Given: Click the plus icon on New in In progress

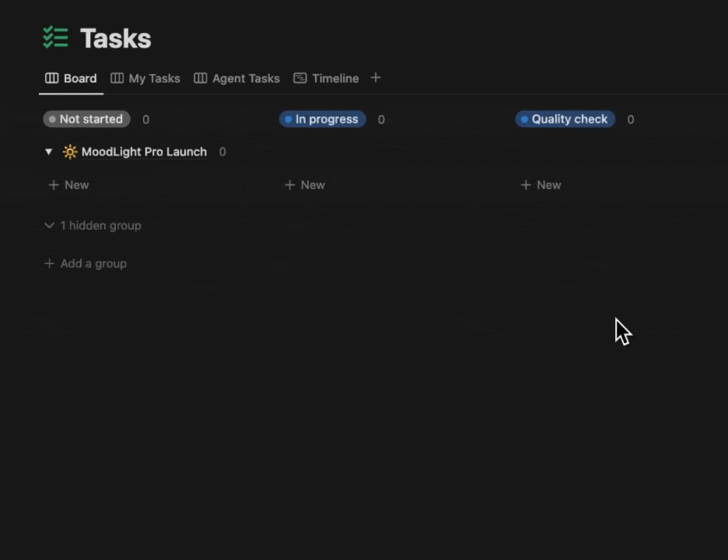Looking at the screenshot, I should 289,184.
